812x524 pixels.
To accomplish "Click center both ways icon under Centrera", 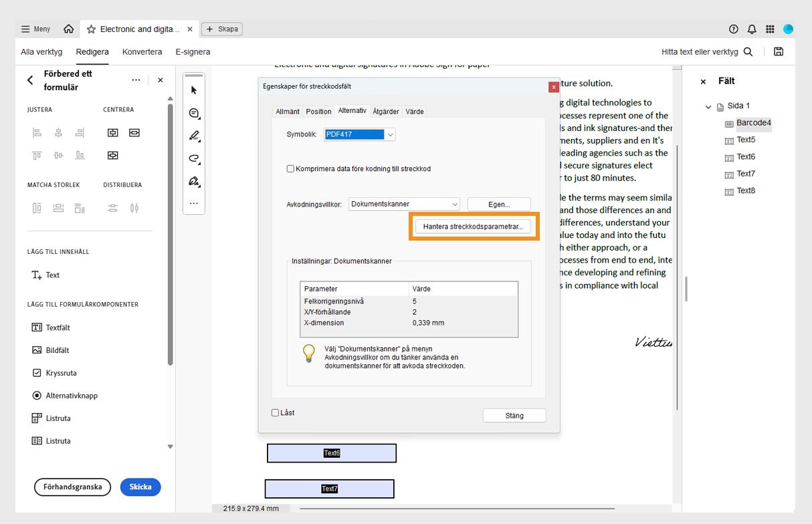I will [x=113, y=155].
